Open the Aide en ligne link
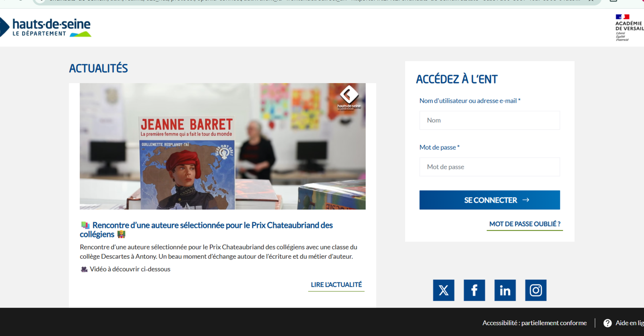644x336 pixels. 630,323
